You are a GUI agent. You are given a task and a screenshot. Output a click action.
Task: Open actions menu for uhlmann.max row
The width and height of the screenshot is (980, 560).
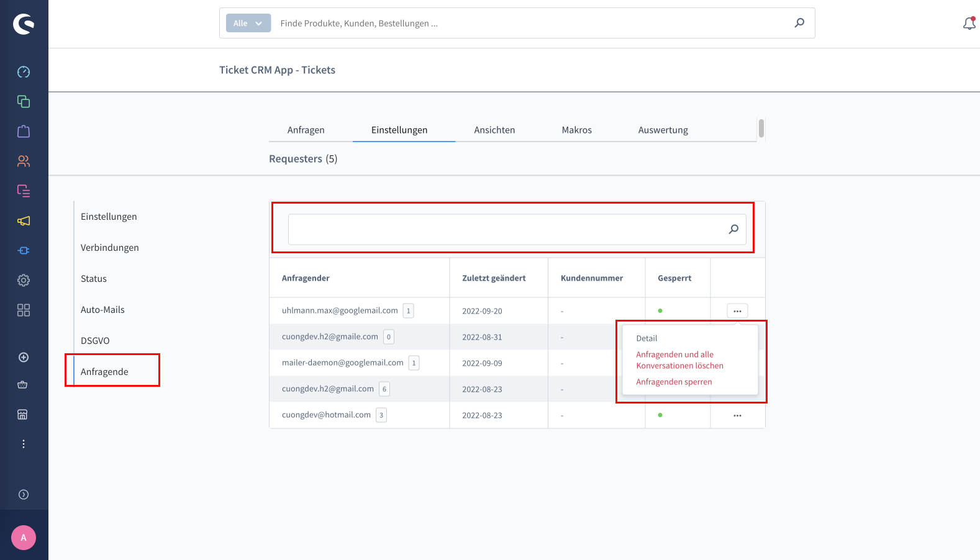[737, 311]
